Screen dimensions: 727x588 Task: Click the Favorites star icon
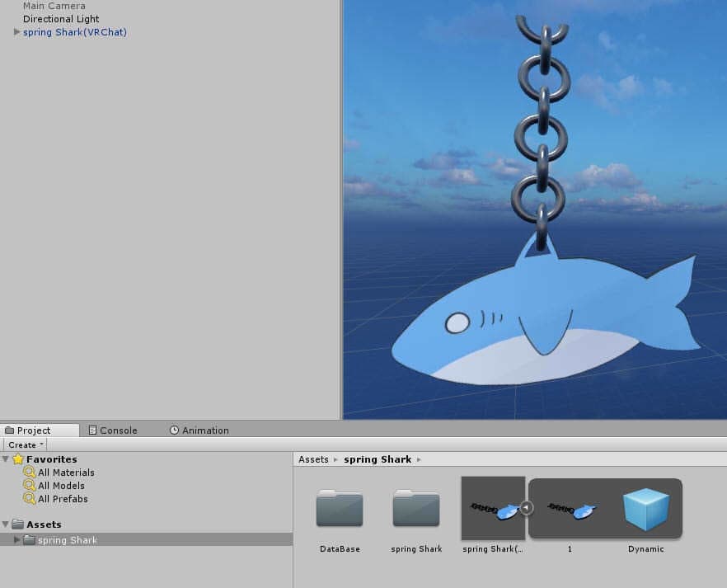coord(18,459)
